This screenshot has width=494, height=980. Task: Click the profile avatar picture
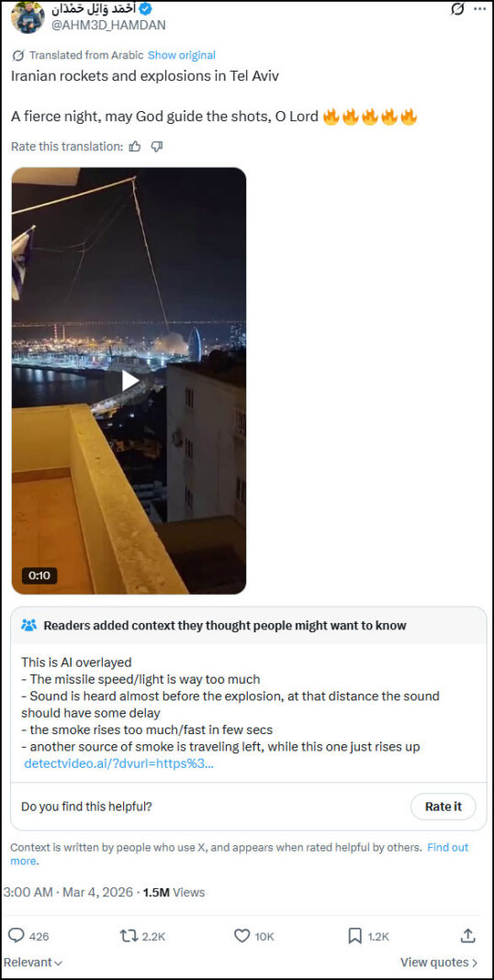(28, 17)
